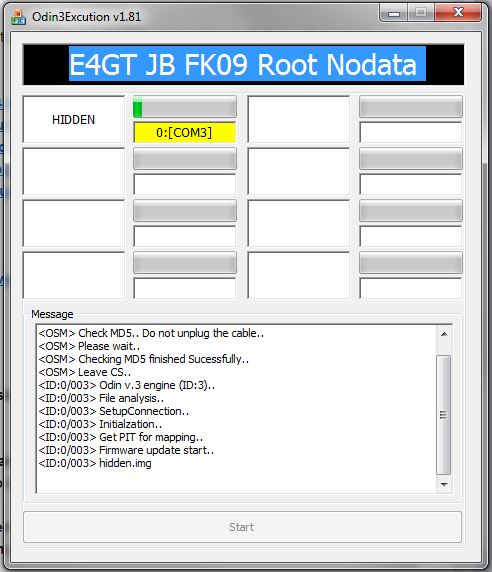Click the HIDDEN partition status cell
The height and width of the screenshot is (572, 492).
pyautogui.click(x=74, y=120)
